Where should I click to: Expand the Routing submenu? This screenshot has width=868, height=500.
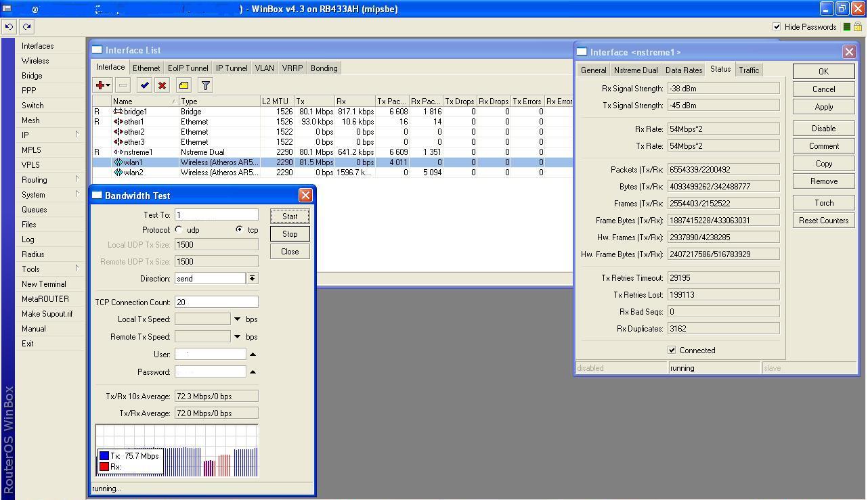(77, 179)
